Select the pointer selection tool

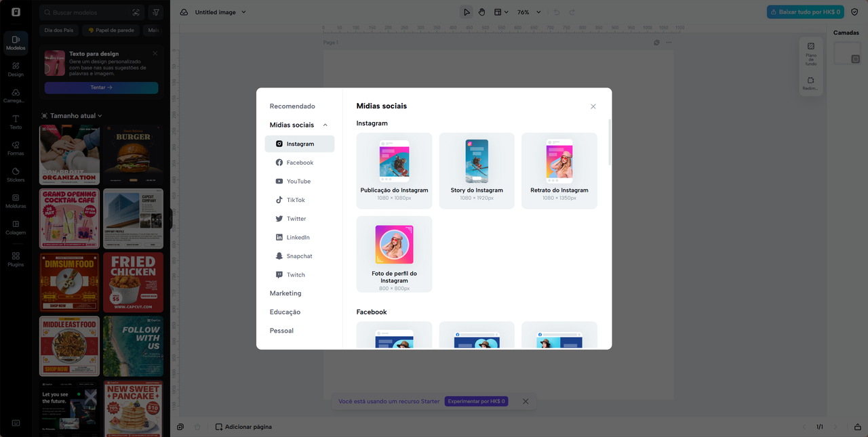pos(467,12)
